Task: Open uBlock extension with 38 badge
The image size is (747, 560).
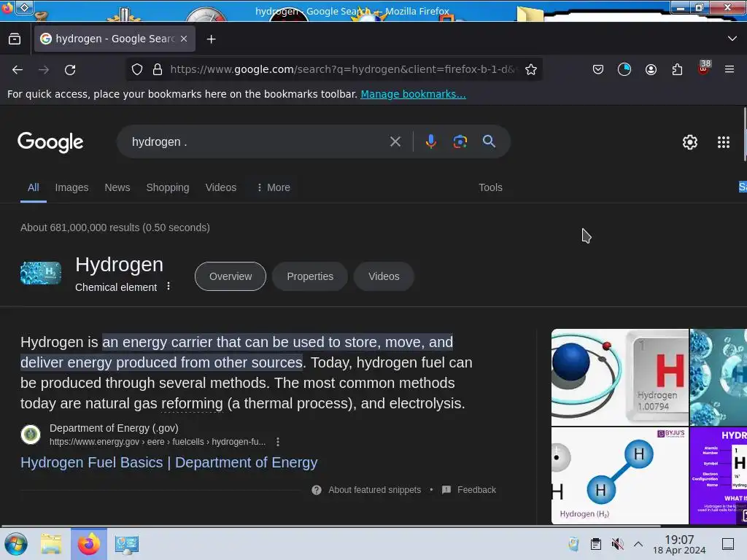Action: click(704, 68)
